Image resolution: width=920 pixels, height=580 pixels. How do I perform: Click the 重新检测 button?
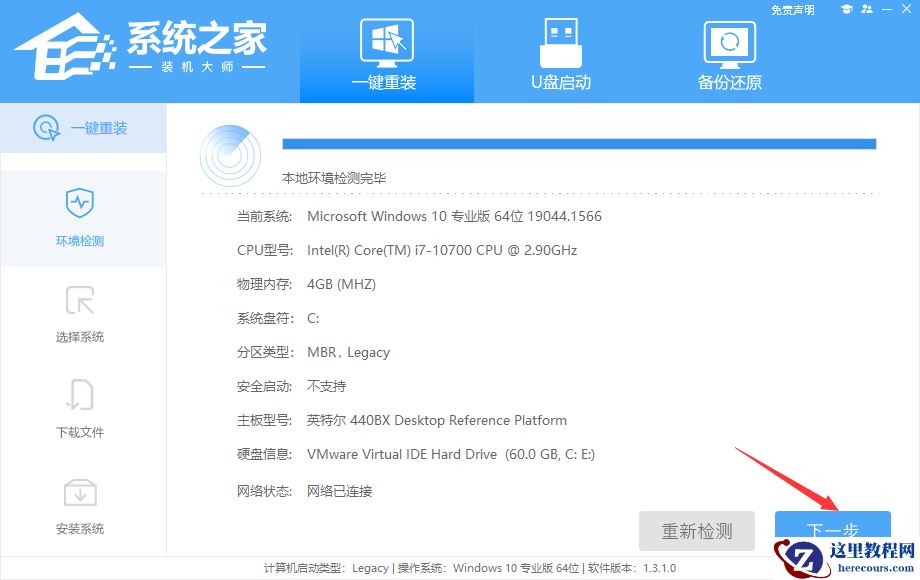(x=697, y=531)
